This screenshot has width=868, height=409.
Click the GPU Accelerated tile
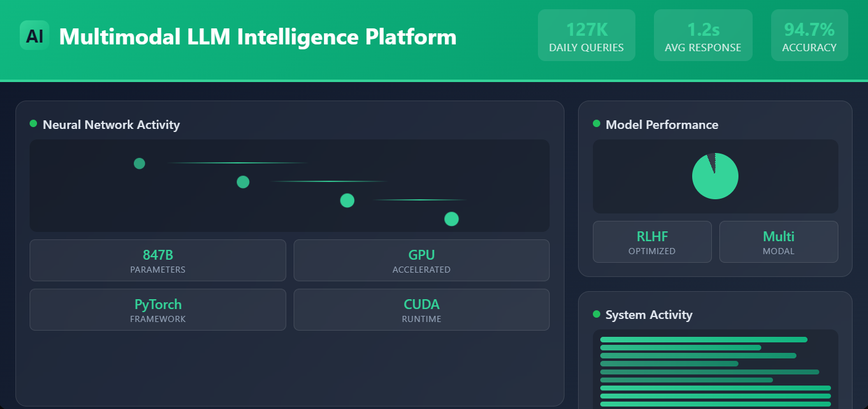pos(421,260)
